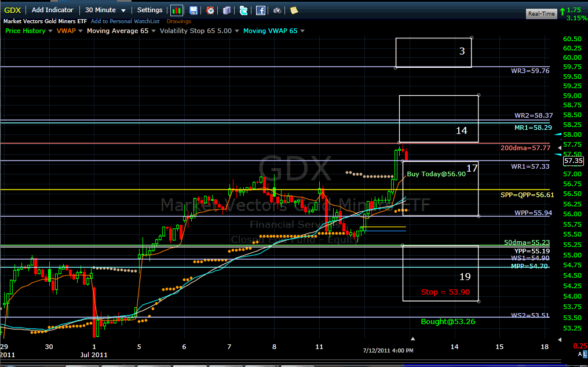588x367 pixels.
Task: Click the camera snapshot icon
Action: click(x=277, y=10)
